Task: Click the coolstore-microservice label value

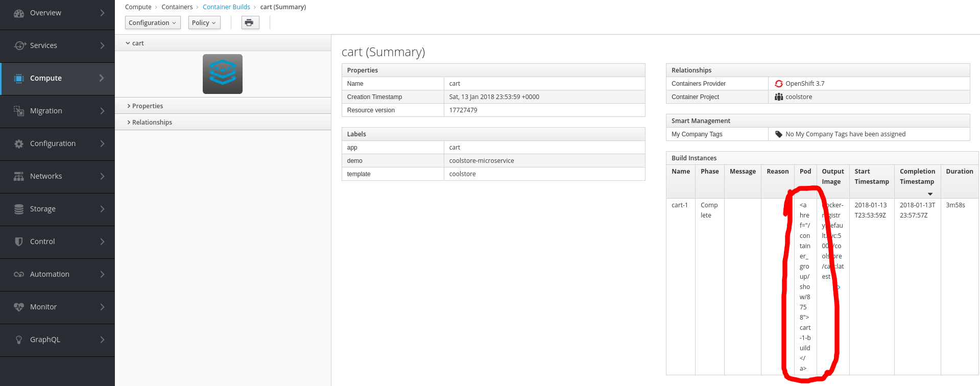Action: 482,161
